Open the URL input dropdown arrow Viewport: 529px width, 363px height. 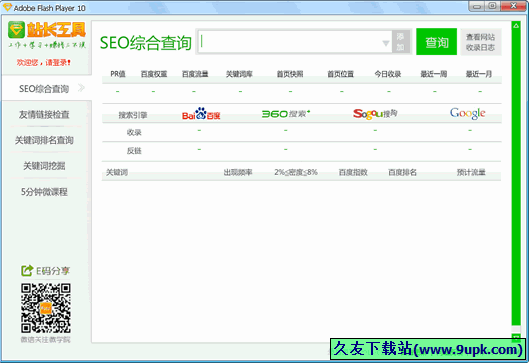coord(386,43)
